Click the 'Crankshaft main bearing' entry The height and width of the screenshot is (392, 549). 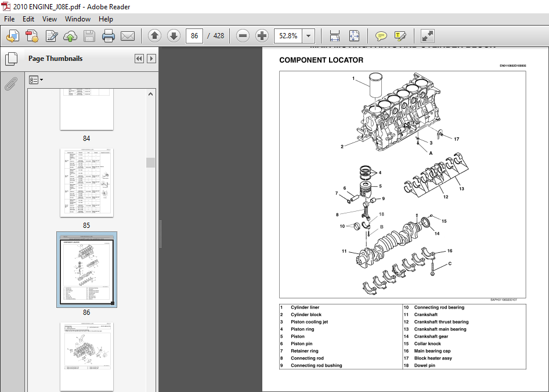[440, 329]
